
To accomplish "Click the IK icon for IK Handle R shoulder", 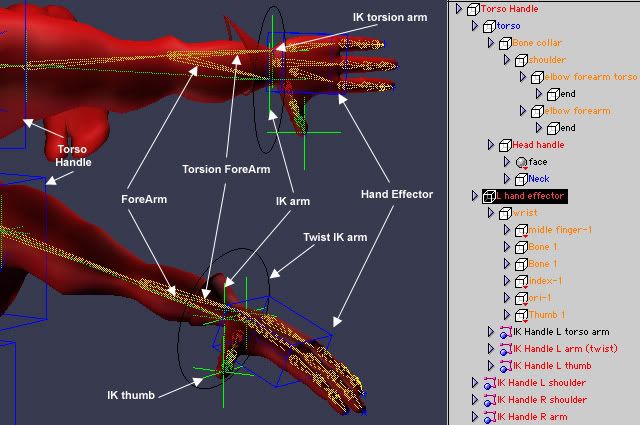I will pos(488,400).
